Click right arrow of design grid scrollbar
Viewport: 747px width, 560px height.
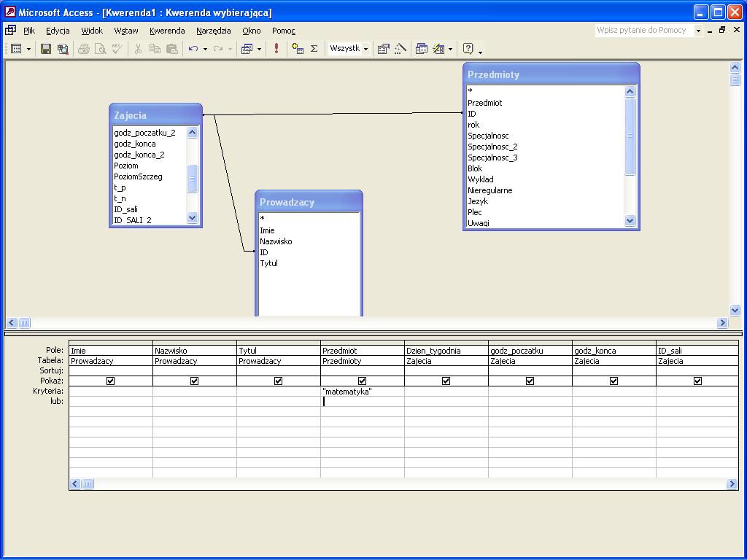(x=732, y=484)
